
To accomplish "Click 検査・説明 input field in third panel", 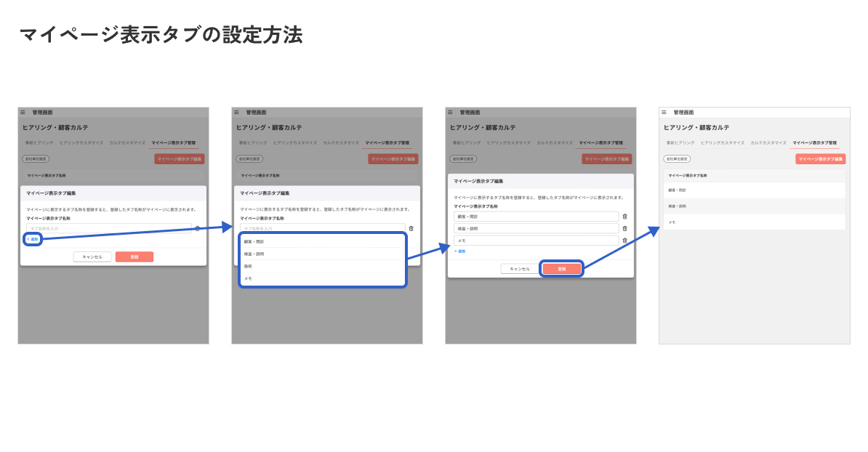I will pos(537,228).
